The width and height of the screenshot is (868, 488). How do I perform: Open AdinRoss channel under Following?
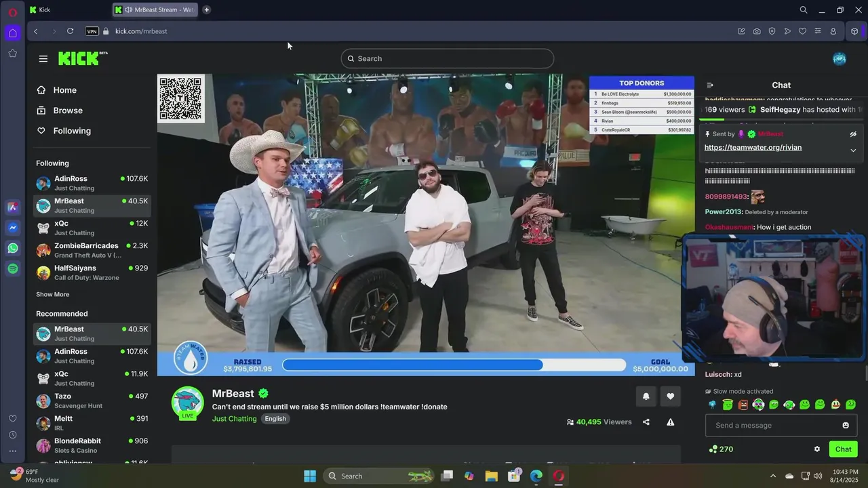tap(92, 183)
